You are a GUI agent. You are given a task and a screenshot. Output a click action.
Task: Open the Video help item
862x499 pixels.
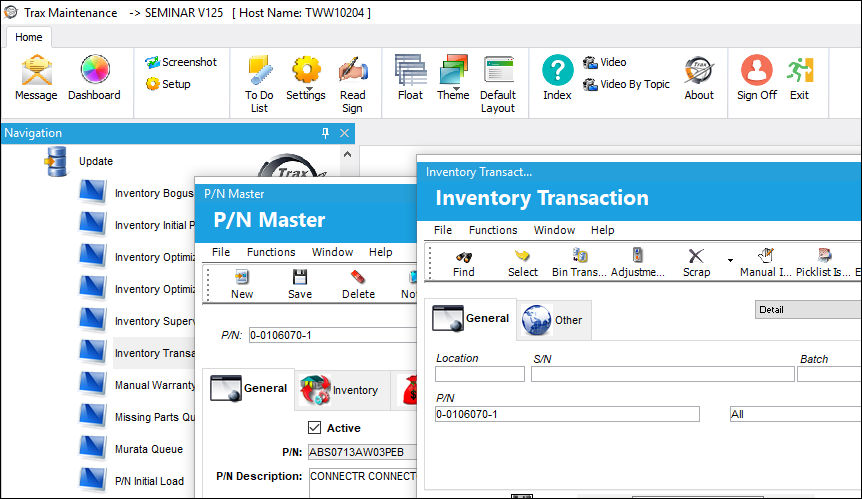(x=605, y=62)
